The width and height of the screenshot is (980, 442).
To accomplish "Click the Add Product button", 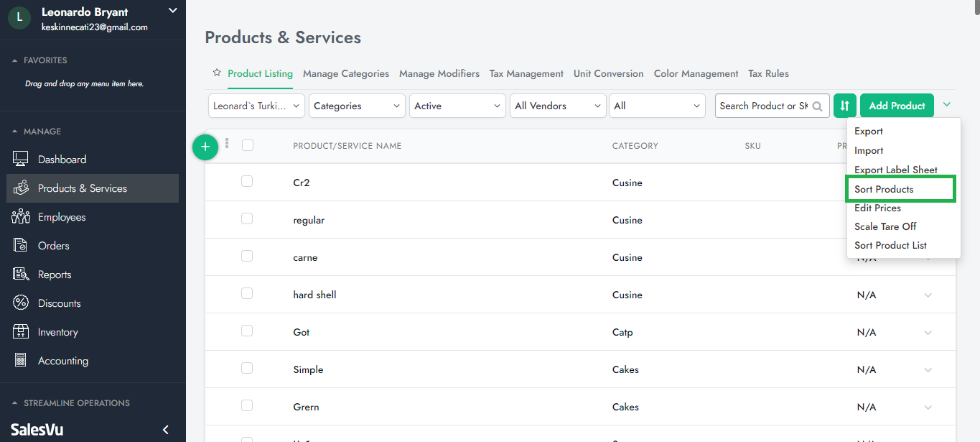I will click(x=897, y=106).
